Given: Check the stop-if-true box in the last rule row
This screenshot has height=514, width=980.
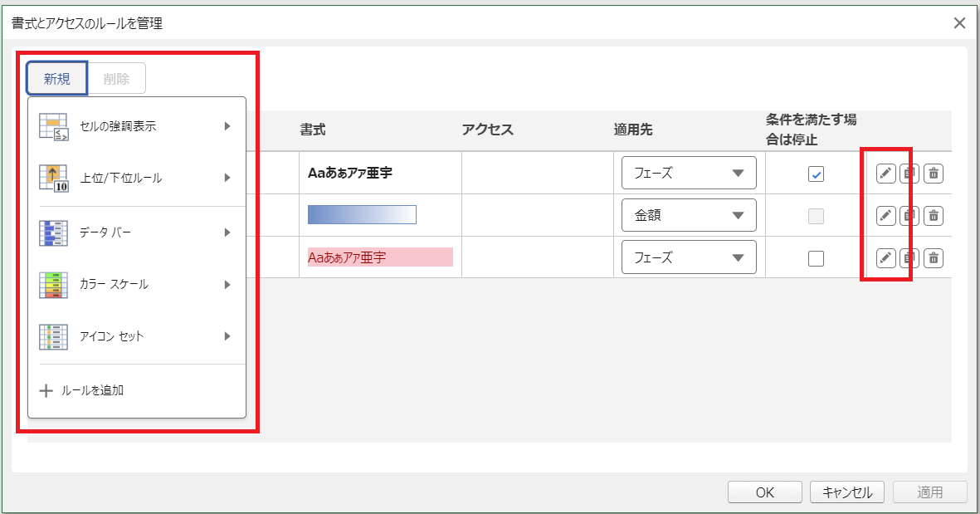Looking at the screenshot, I should pos(816,258).
